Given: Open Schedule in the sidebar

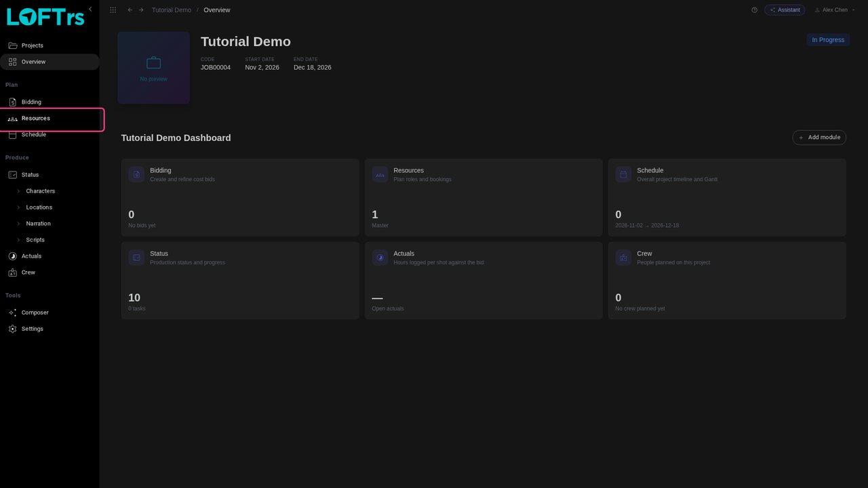Looking at the screenshot, I should (x=50, y=135).
